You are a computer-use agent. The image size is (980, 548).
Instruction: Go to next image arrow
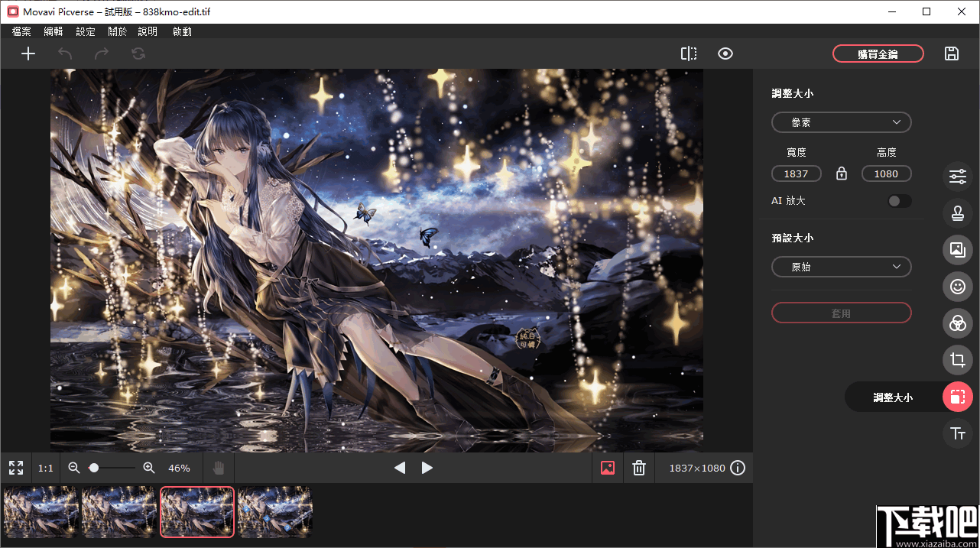pyautogui.click(x=427, y=468)
